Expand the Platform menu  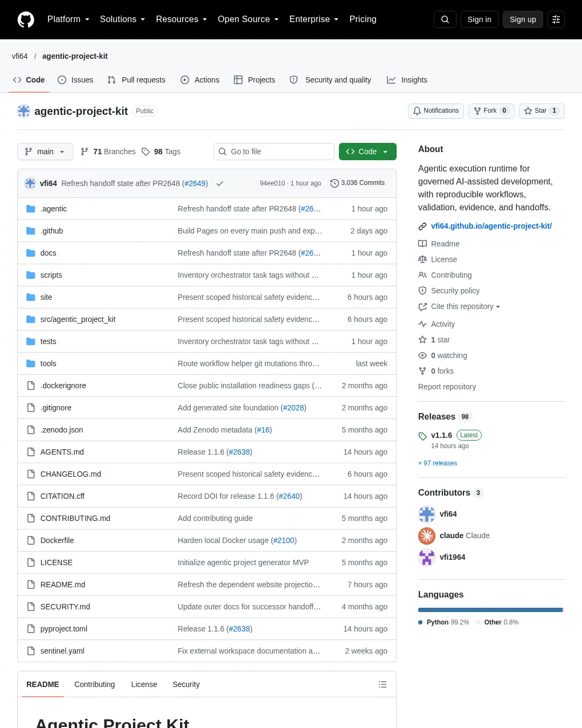pyautogui.click(x=68, y=19)
